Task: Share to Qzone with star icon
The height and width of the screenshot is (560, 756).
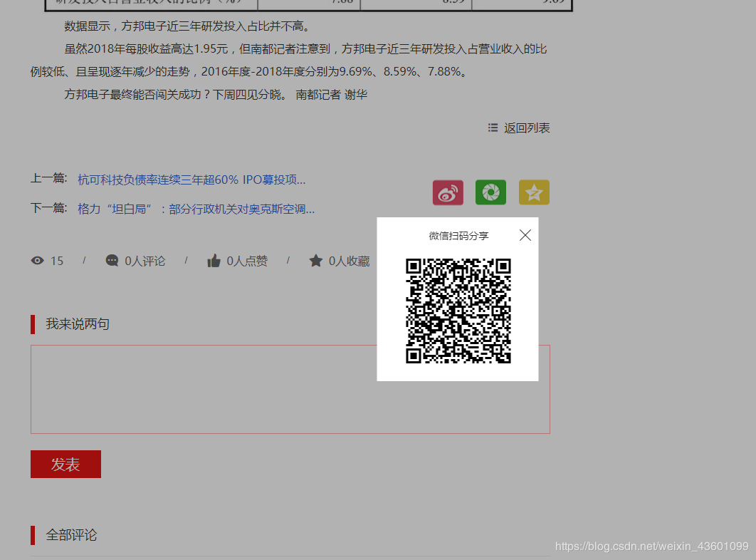Action: point(534,192)
